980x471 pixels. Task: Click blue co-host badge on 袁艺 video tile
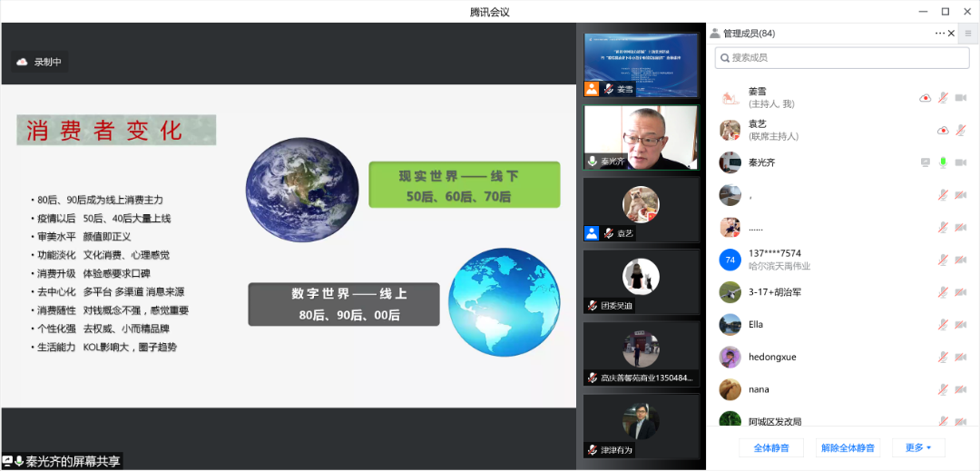coord(592,233)
